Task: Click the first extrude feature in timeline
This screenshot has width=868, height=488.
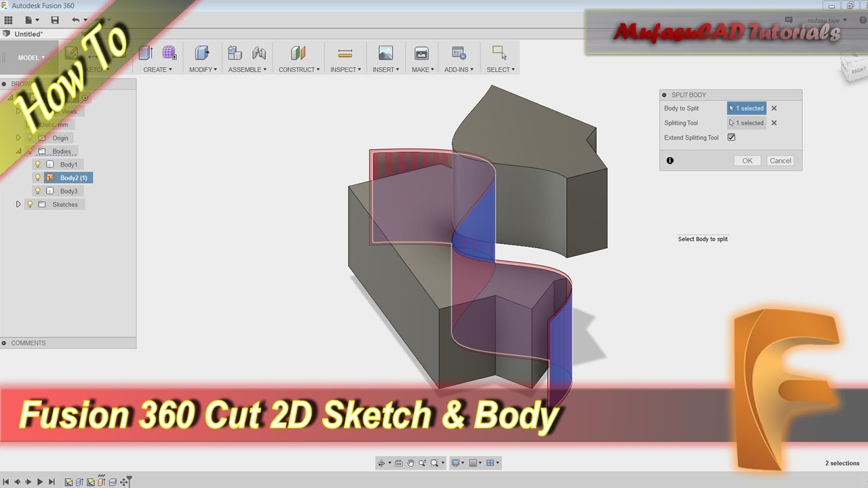Action: pyautogui.click(x=79, y=482)
